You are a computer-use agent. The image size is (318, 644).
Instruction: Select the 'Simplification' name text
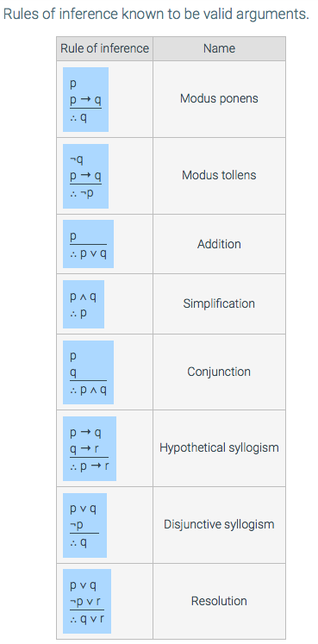(x=219, y=304)
